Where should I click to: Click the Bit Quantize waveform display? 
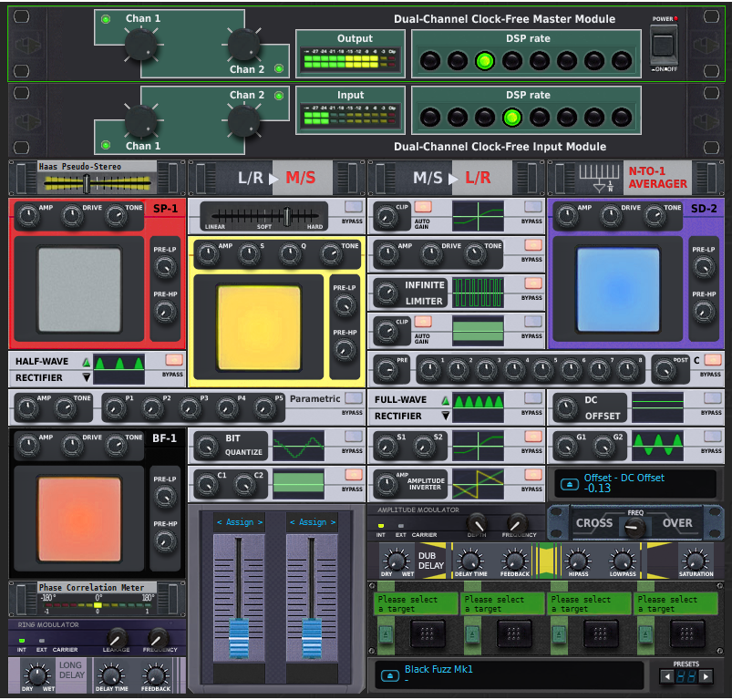(x=298, y=445)
